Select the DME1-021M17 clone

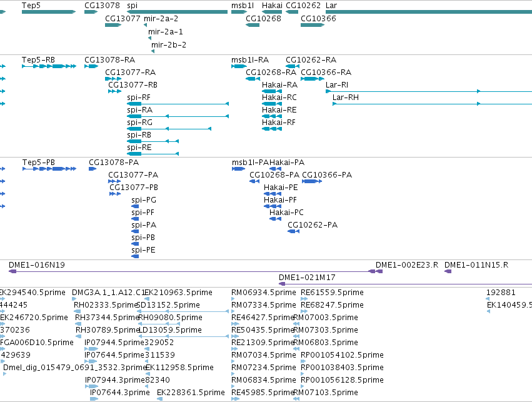pyautogui.click(x=406, y=284)
